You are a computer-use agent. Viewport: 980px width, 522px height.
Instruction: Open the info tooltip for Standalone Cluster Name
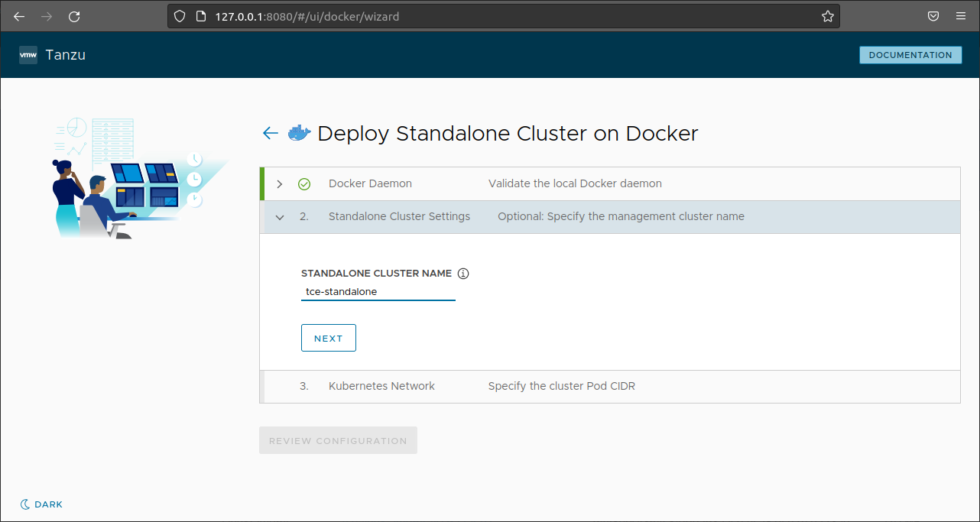[x=463, y=274]
